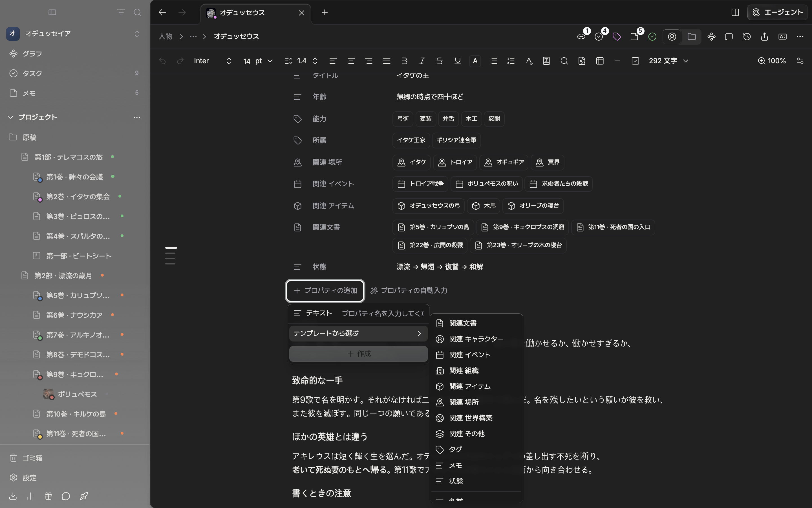Click the purple tag icon in header
Viewport: 812px width, 508px height.
pyautogui.click(x=617, y=37)
